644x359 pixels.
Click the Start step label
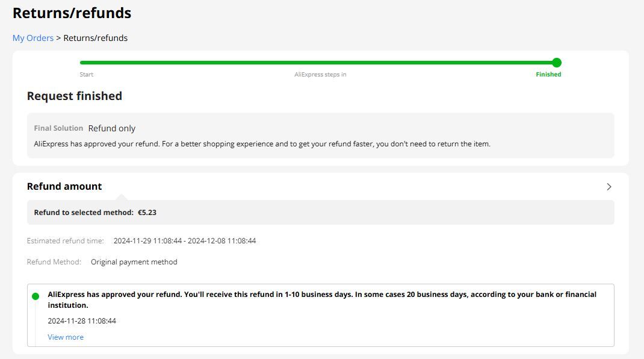pos(86,75)
